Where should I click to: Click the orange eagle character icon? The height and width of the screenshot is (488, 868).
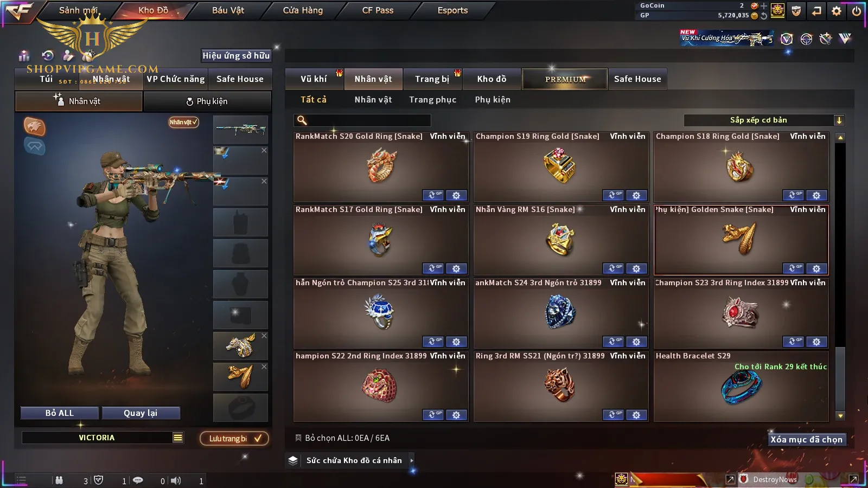[34, 126]
